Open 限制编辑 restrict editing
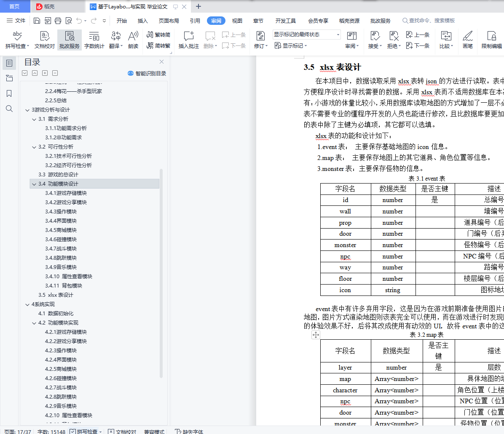Screen dimensions: 504x434 491,40
